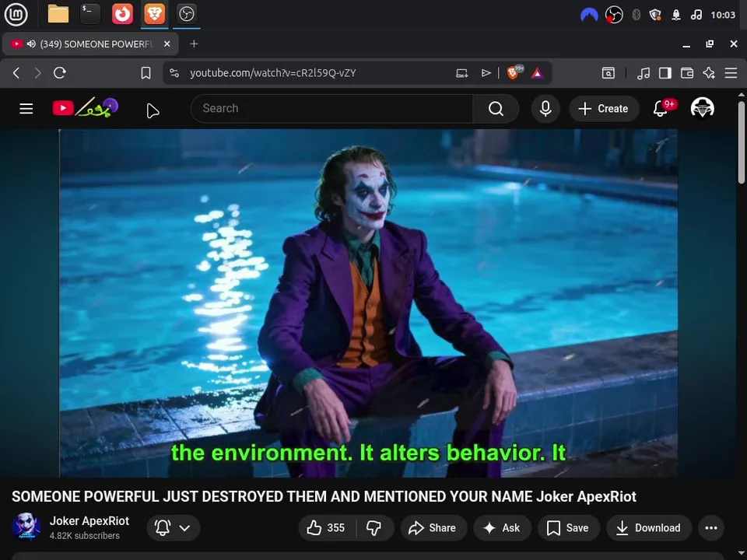Image resolution: width=747 pixels, height=560 pixels.
Task: Open Brave Shields lion icon
Action: point(514,72)
